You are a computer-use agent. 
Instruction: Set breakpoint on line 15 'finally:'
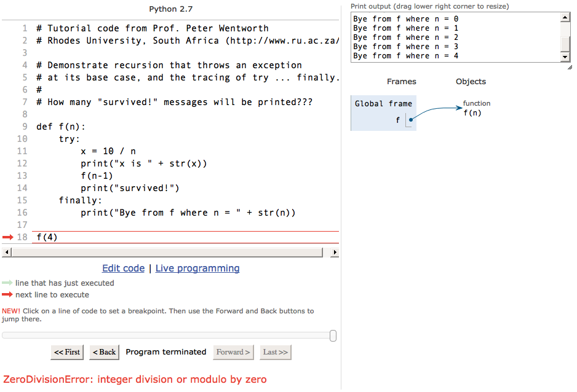pos(80,200)
